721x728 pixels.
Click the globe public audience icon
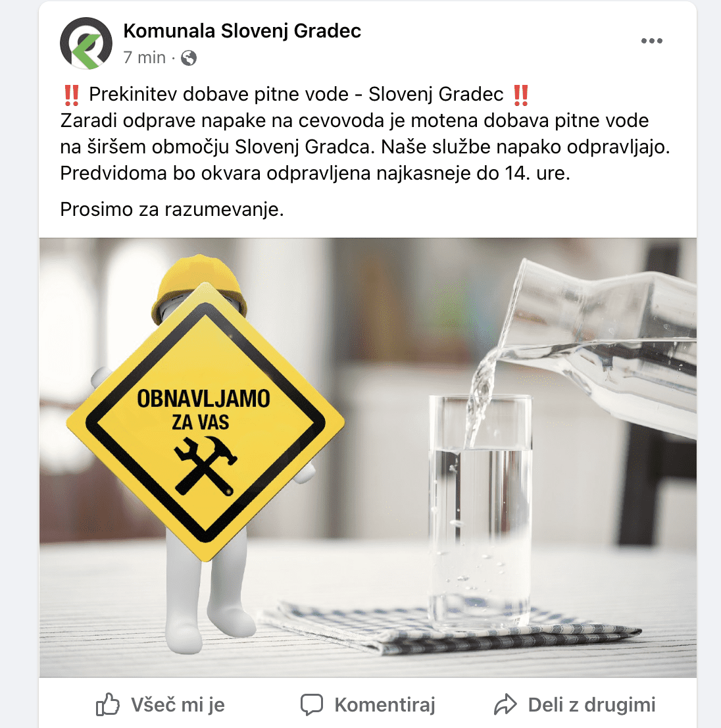[188, 58]
